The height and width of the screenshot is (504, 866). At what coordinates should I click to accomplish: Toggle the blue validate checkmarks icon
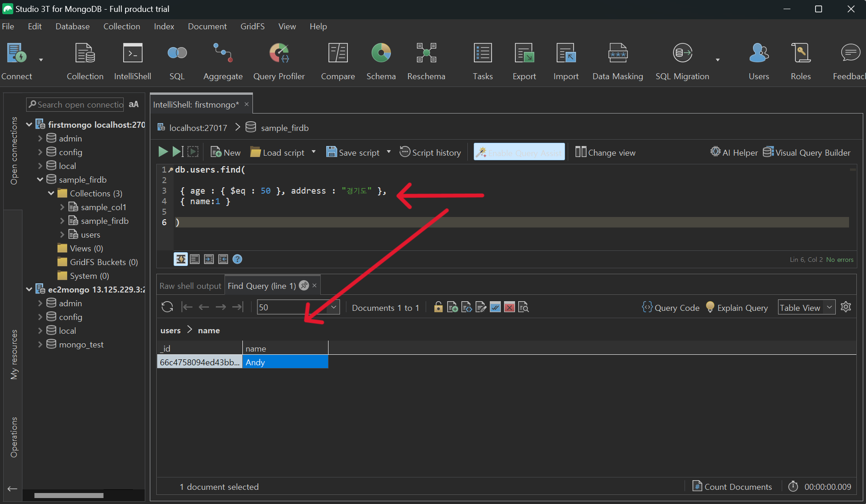point(495,307)
